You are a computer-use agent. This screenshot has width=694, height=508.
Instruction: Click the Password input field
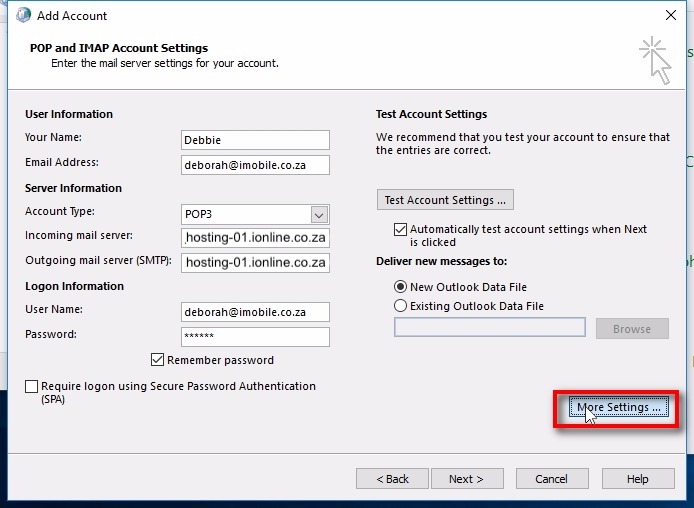tap(255, 337)
